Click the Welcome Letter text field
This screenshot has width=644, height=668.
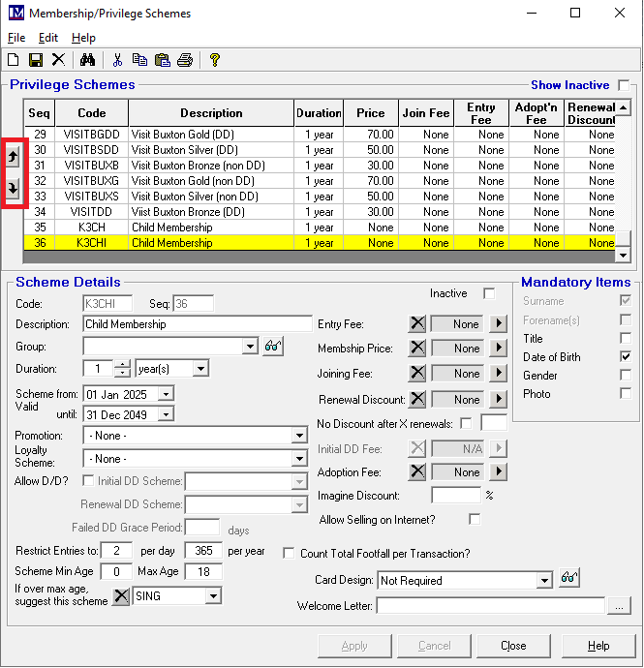click(x=491, y=606)
